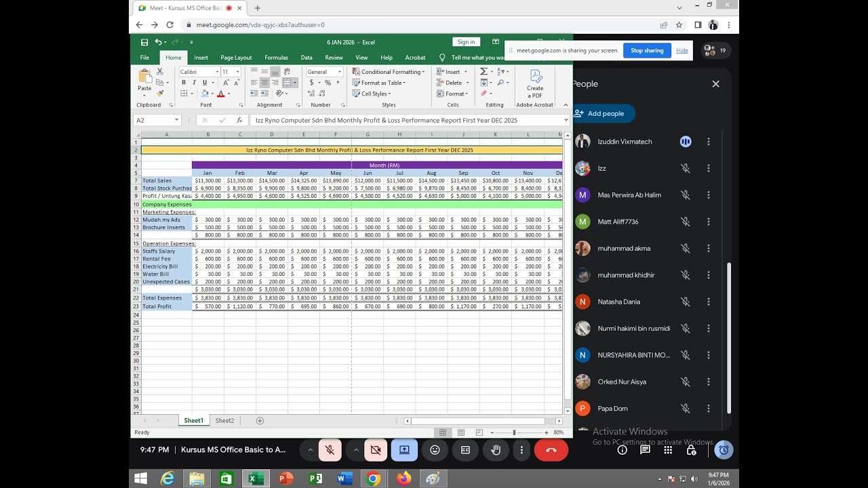Collapse the ribbon using caret arrow
868x488 pixels.
(567, 105)
